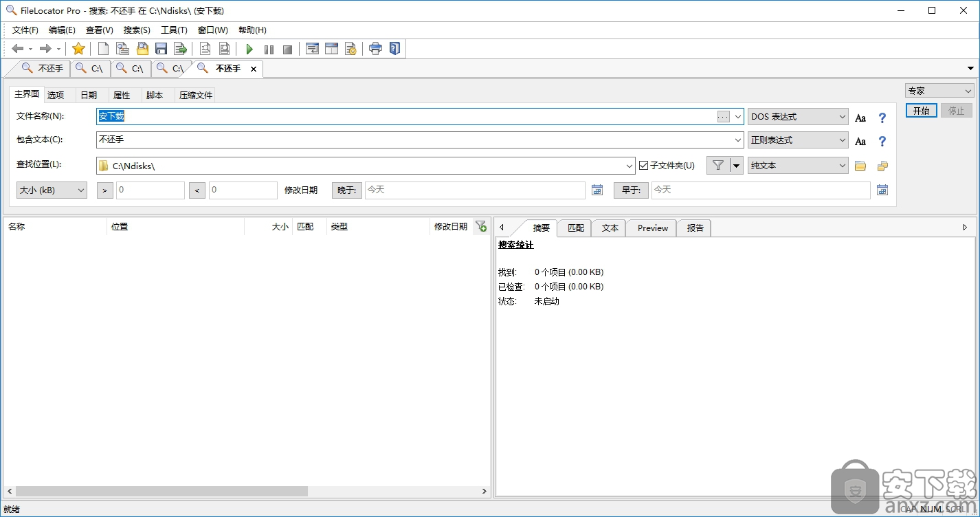The width and height of the screenshot is (980, 517).
Task: Click the multiple folders icon beside 纯文本
Action: [882, 166]
